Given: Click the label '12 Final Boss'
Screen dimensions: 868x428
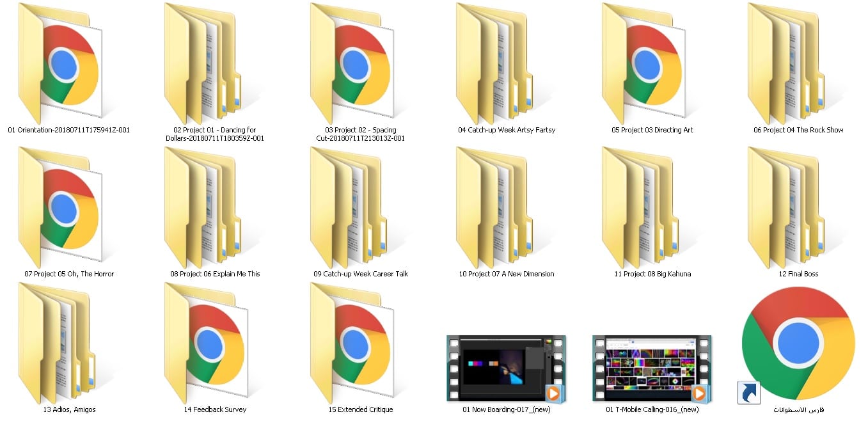Looking at the screenshot, I should pyautogui.click(x=798, y=274).
